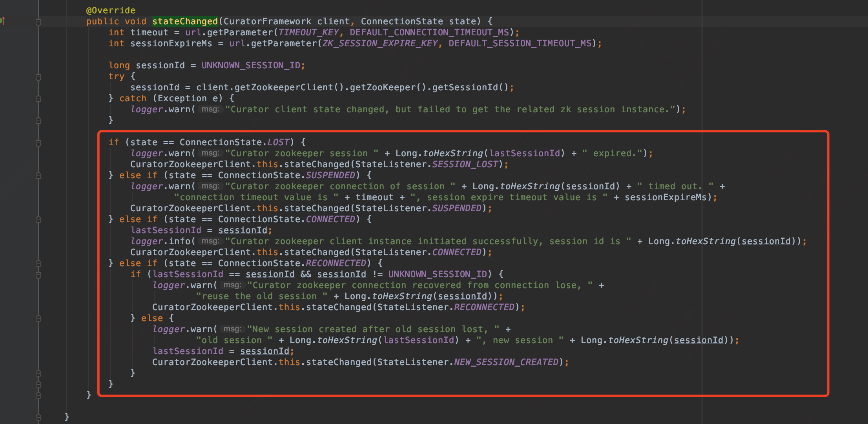The image size is (868, 424).
Task: Fold the inner if lastSessionId == sessionId block
Action: [38, 275]
